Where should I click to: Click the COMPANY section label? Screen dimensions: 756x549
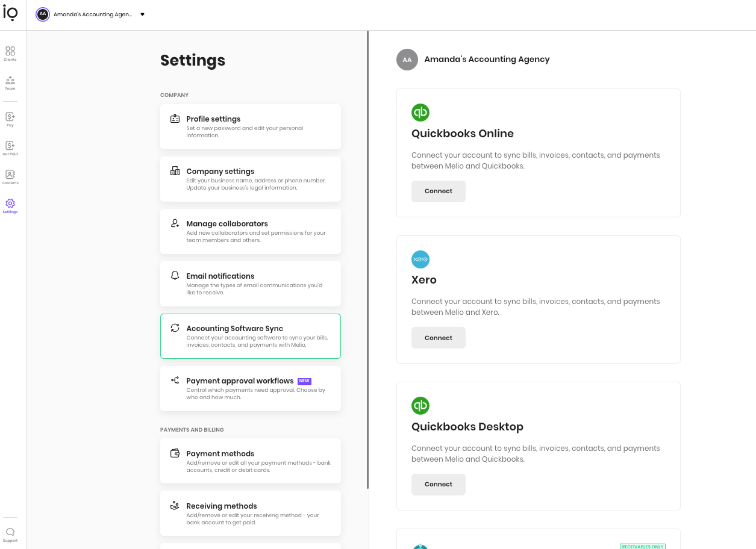click(175, 95)
